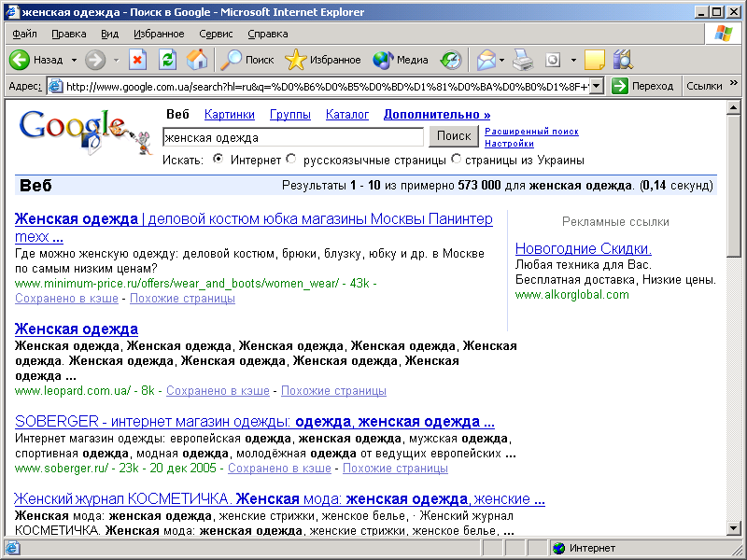The height and width of the screenshot is (560, 747).
Task: Open the leopard.com.ua Женская одежда result title
Action: pos(77,329)
